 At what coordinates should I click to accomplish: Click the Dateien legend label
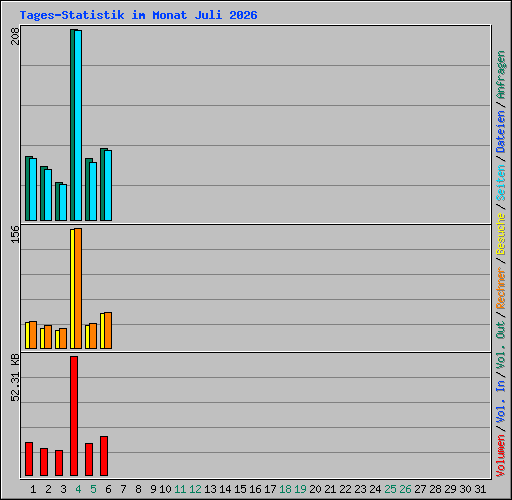coord(501,132)
